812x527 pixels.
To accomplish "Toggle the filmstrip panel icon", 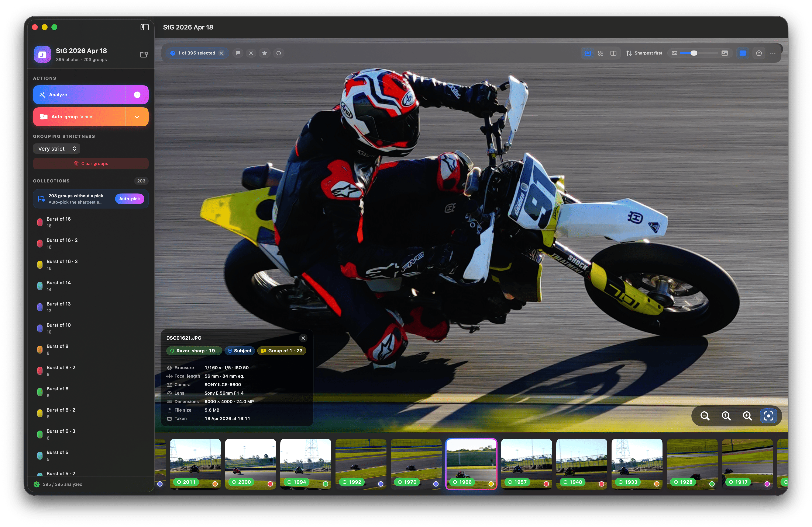I will [x=743, y=53].
